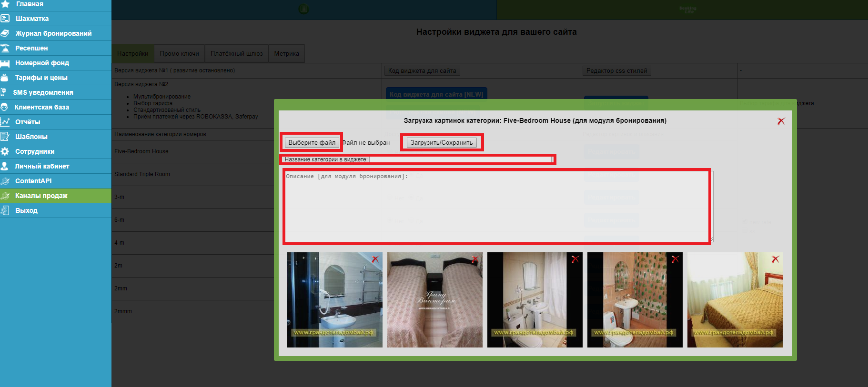This screenshot has width=868, height=387.
Task: Select the Five-Bedroom House category row
Action: tap(193, 151)
